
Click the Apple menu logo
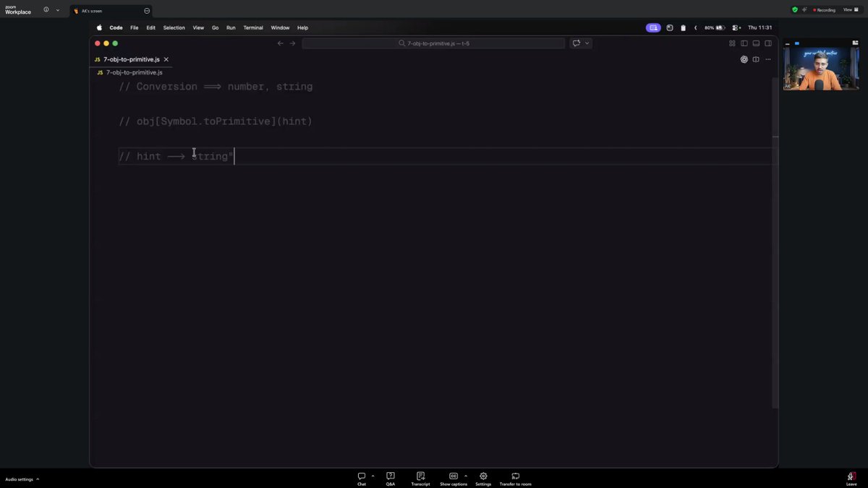tap(100, 27)
